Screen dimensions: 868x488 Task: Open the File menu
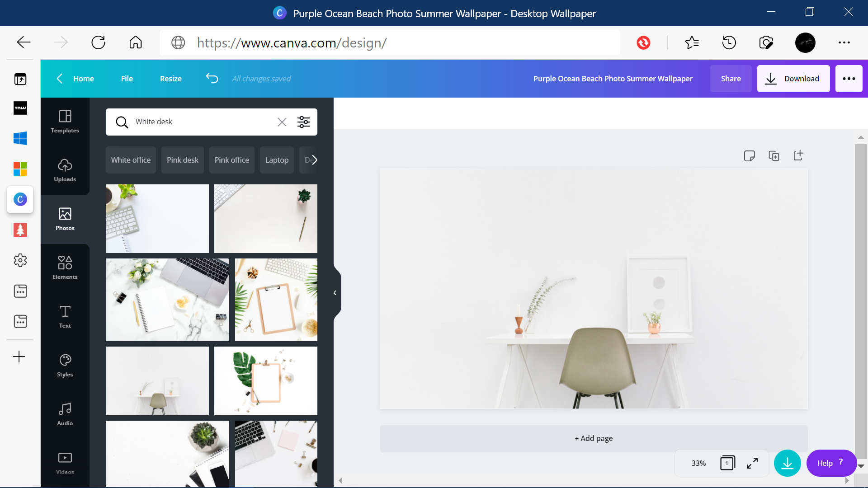coord(127,78)
